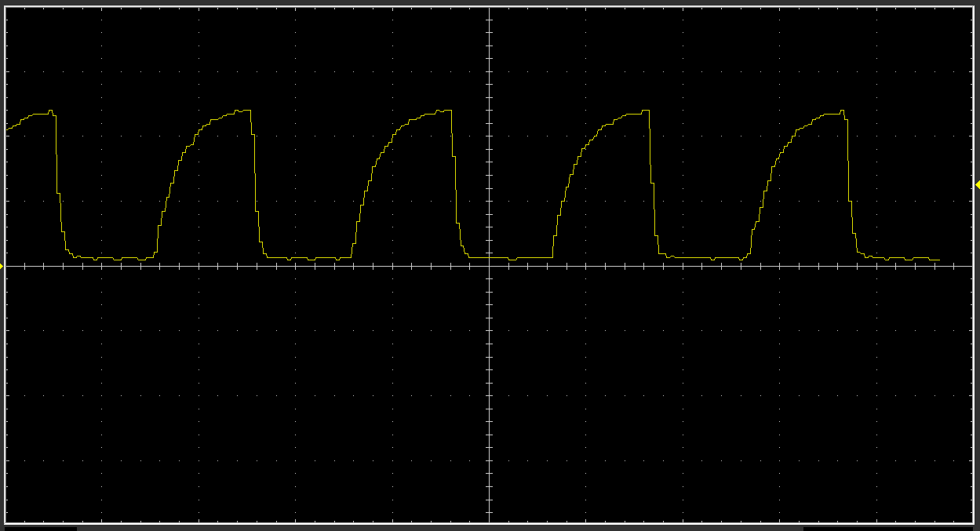The width and height of the screenshot is (980, 531).
Task: Click the flat low segment between first two pulses
Action: 110,258
